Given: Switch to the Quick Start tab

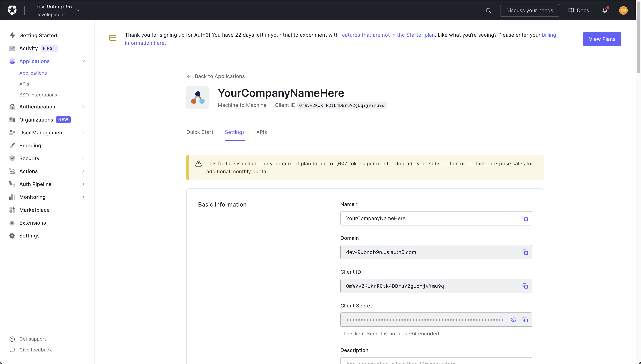Looking at the screenshot, I should [x=200, y=132].
